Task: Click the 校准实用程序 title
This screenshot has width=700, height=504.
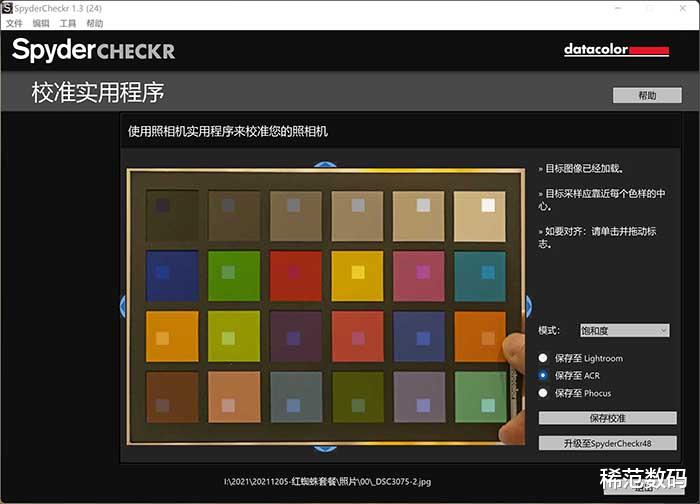Action: pyautogui.click(x=98, y=92)
